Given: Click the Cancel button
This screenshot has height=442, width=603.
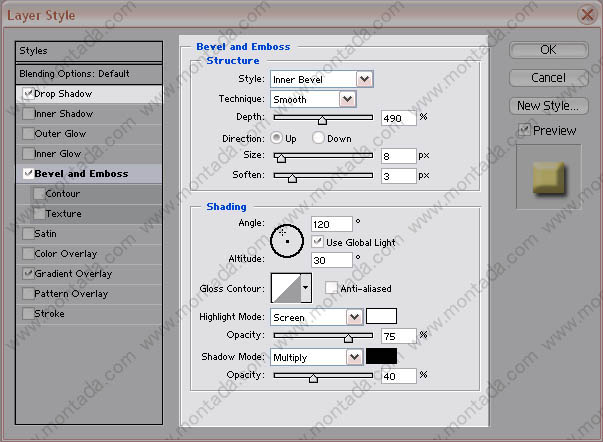Looking at the screenshot, I should tap(549, 78).
